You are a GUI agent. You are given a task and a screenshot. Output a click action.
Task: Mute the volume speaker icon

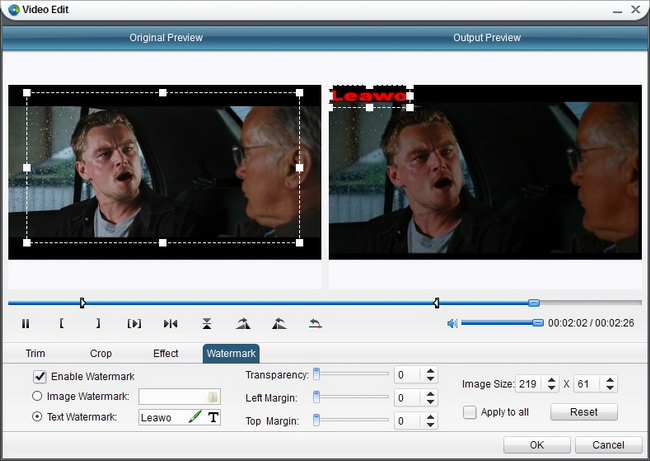coord(452,323)
